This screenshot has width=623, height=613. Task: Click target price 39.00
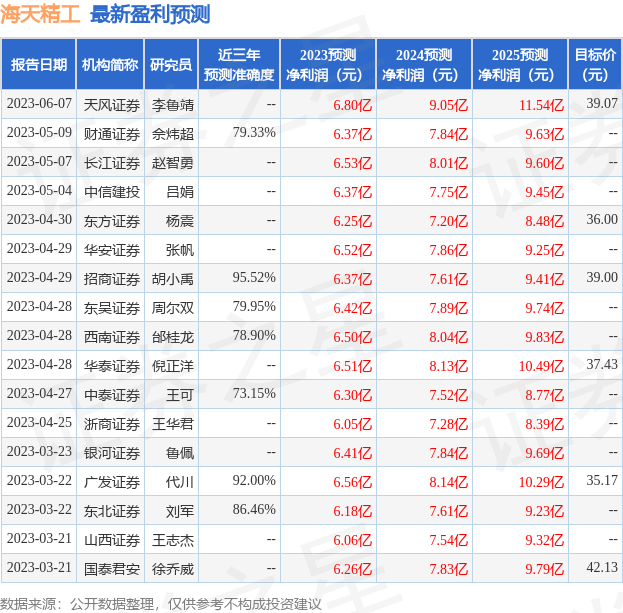click(x=602, y=278)
